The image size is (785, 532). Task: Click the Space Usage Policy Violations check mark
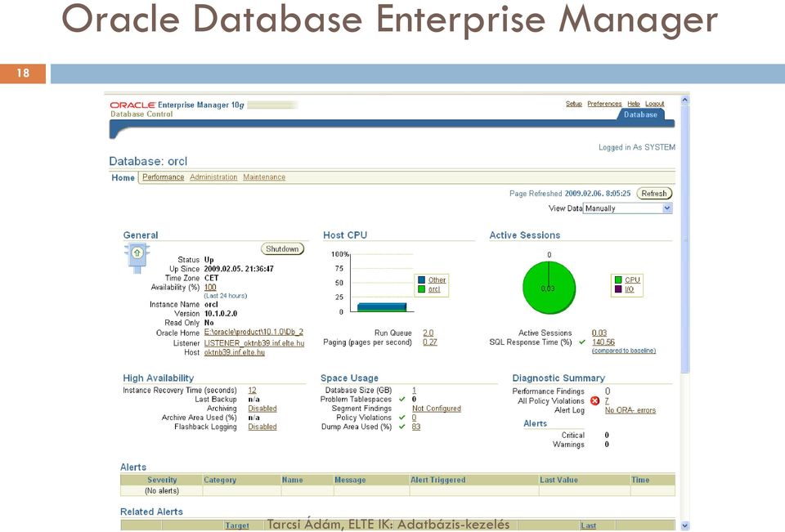coord(402,418)
